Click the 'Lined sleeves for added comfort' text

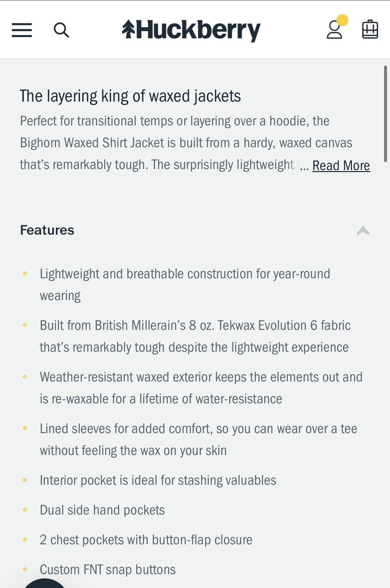pos(198,440)
